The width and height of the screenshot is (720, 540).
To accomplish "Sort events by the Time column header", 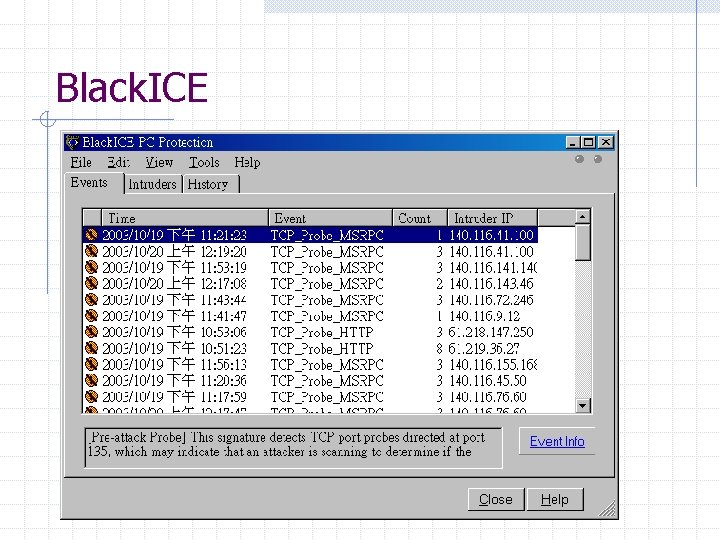I will tap(185, 218).
